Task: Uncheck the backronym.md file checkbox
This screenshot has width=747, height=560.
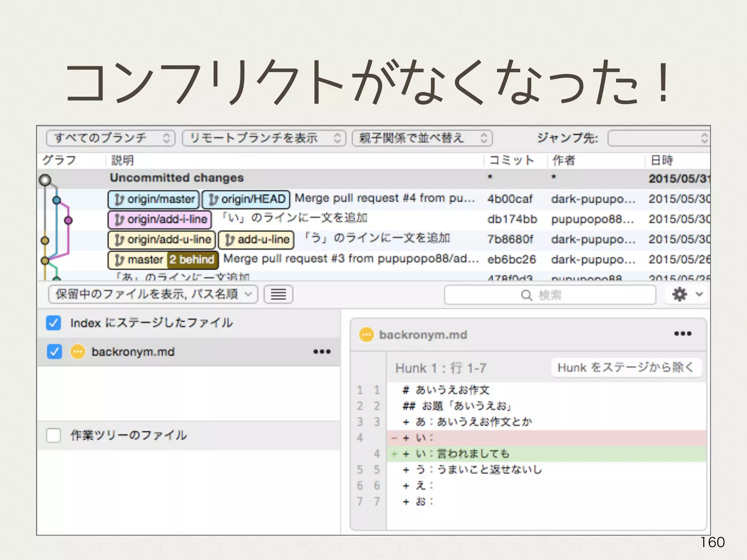Action: [x=54, y=352]
